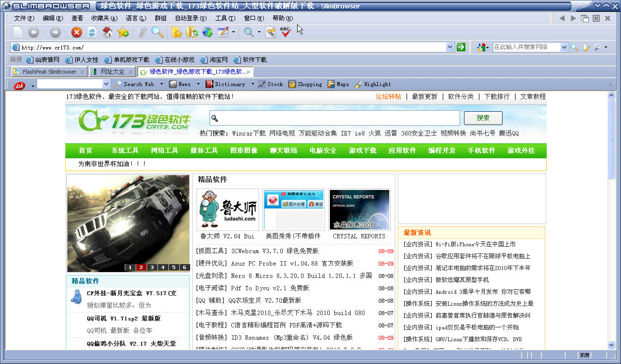Open the 系统工具 navigation category
This screenshot has height=364, width=621.
point(125,150)
